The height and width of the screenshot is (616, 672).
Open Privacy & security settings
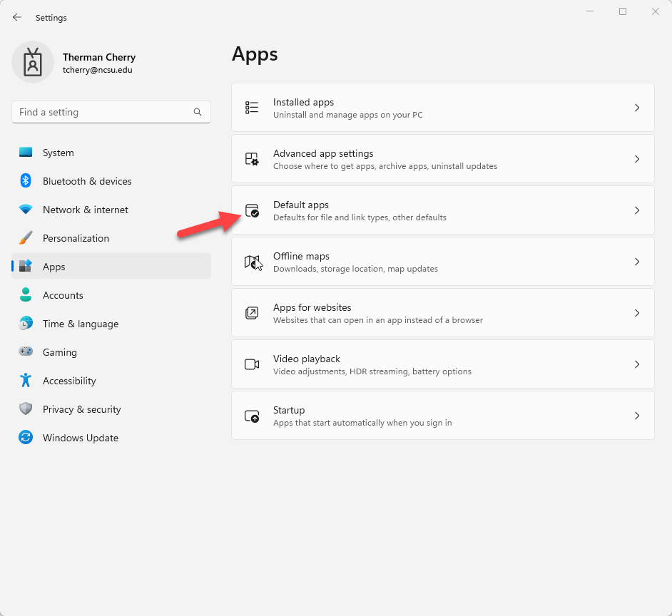(x=81, y=409)
